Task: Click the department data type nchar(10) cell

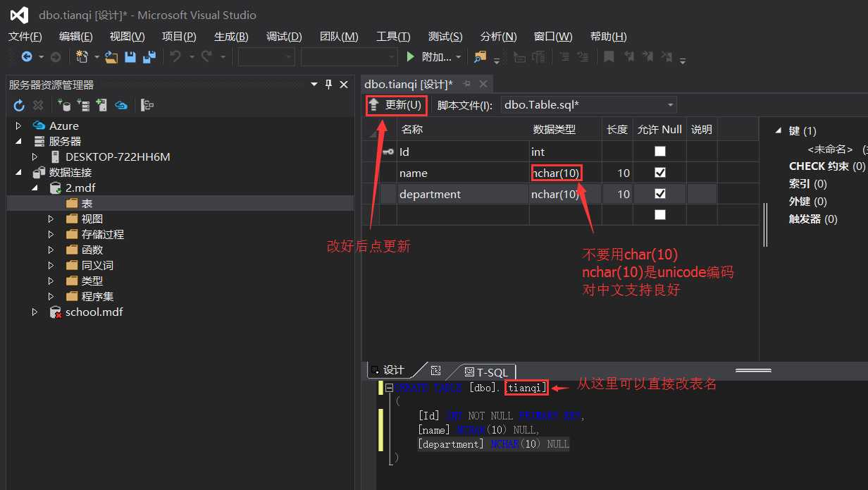Action: [565, 194]
